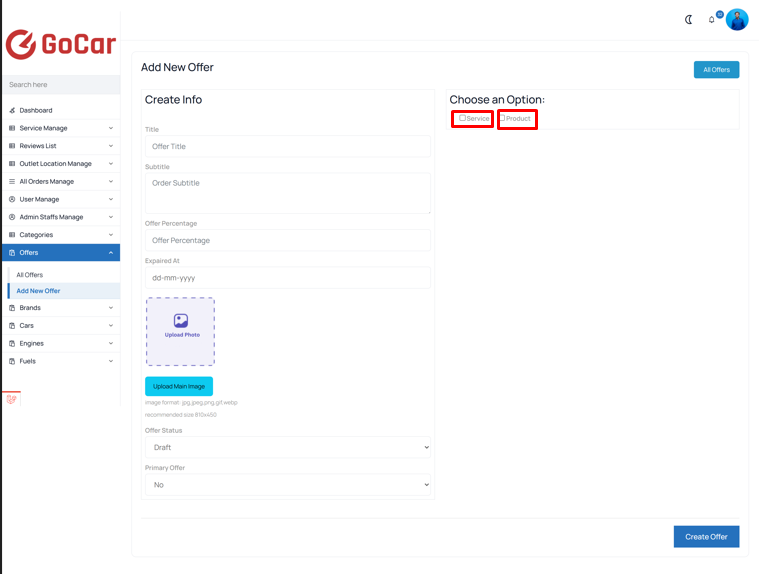This screenshot has height=574, width=759.
Task: Click the Create Offer button
Action: pyautogui.click(x=706, y=537)
